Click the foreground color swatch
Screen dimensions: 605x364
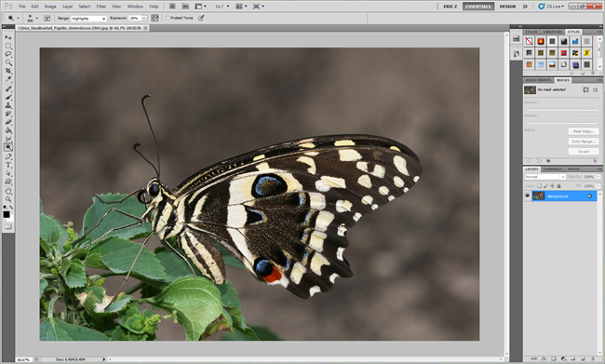(7, 215)
